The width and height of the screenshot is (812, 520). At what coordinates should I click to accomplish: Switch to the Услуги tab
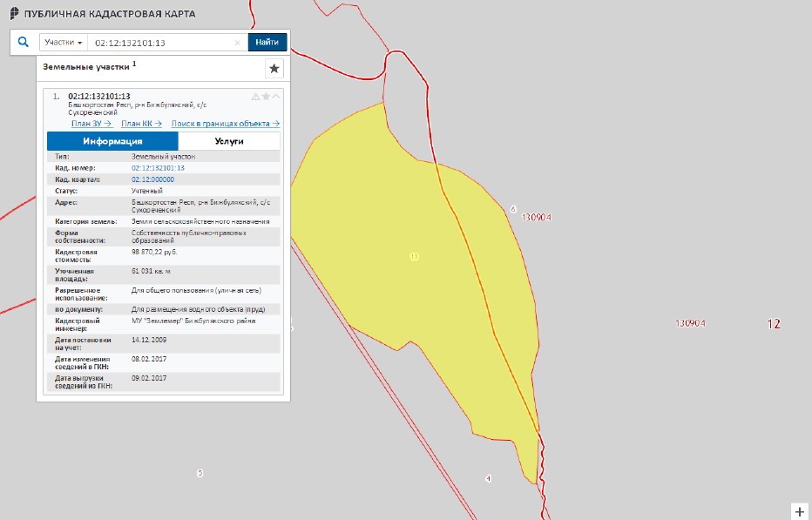pyautogui.click(x=228, y=141)
